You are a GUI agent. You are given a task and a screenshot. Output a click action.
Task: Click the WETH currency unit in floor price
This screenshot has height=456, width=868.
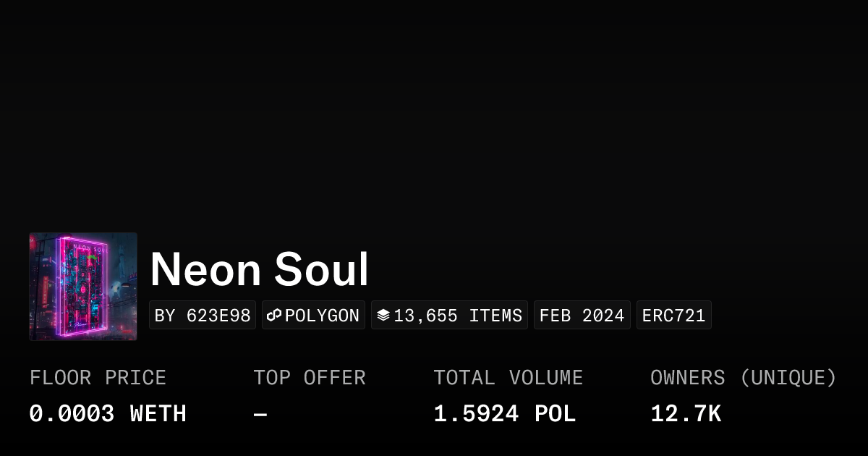click(x=158, y=414)
